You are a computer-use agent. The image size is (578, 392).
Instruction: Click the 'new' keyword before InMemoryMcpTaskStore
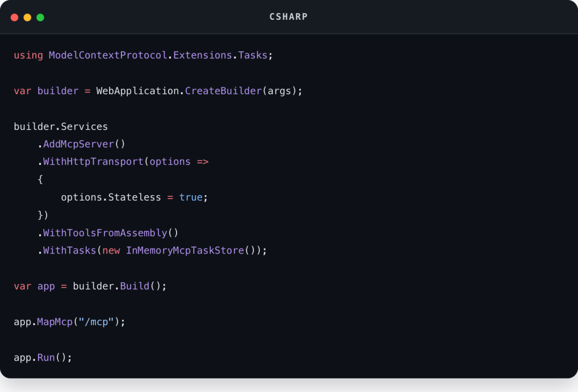(x=111, y=250)
